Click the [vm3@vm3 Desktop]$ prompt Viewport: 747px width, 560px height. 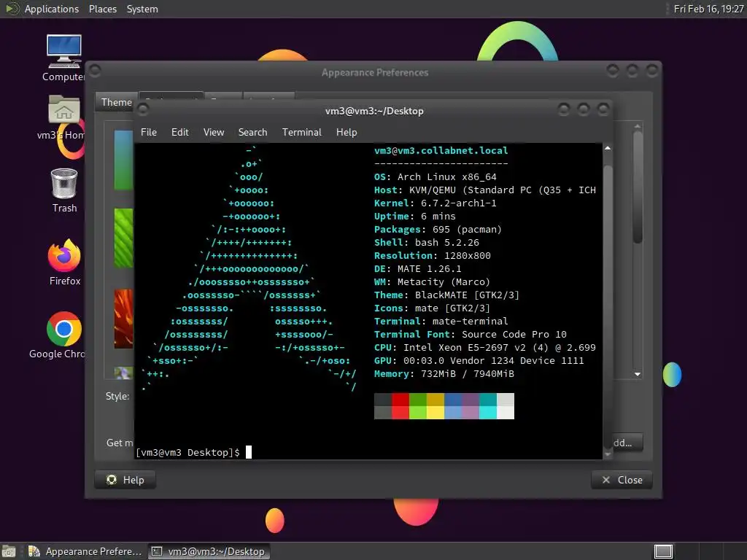(187, 452)
